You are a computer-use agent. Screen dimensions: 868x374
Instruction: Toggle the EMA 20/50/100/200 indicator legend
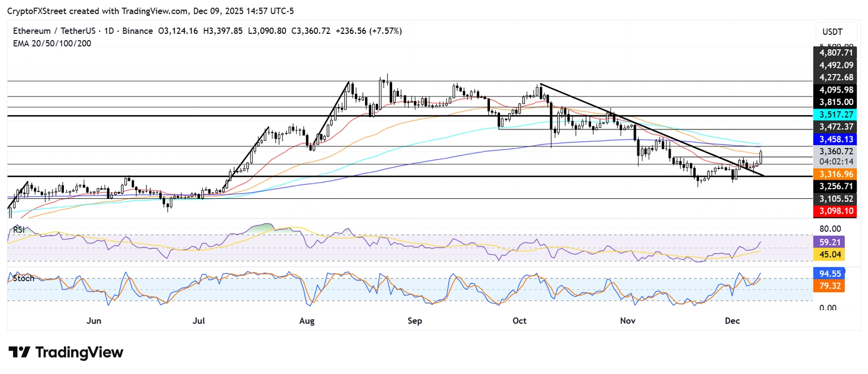(52, 44)
